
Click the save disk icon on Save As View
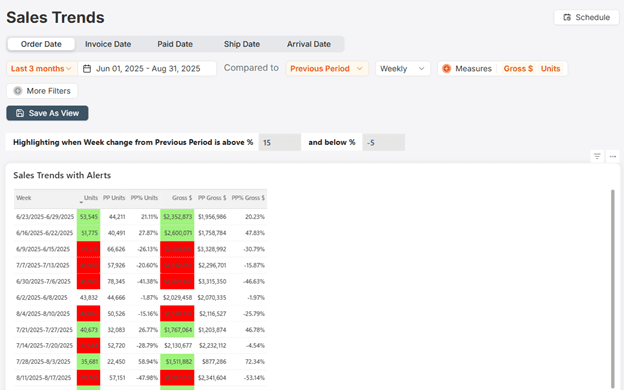pyautogui.click(x=20, y=113)
